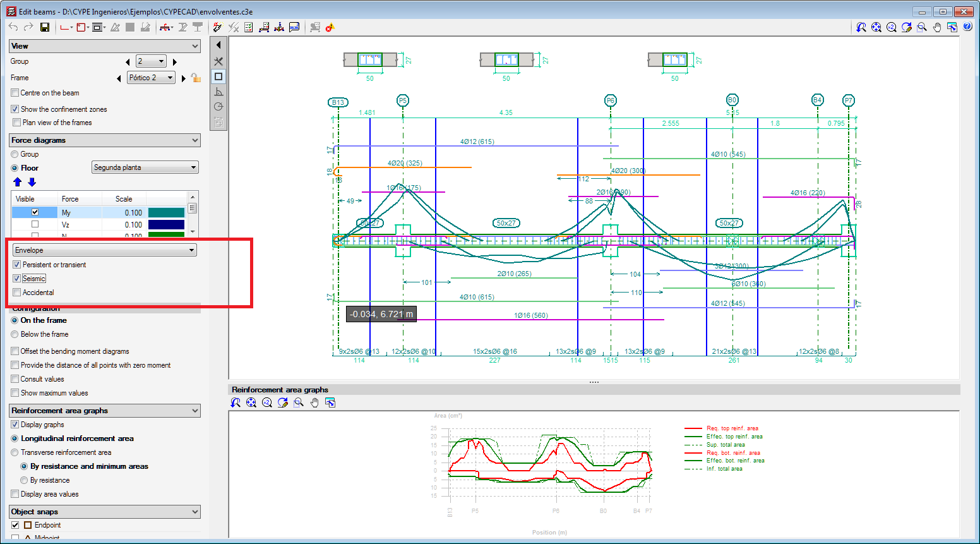
Task: Open Help with the blue question mark icon
Action: [x=967, y=27]
